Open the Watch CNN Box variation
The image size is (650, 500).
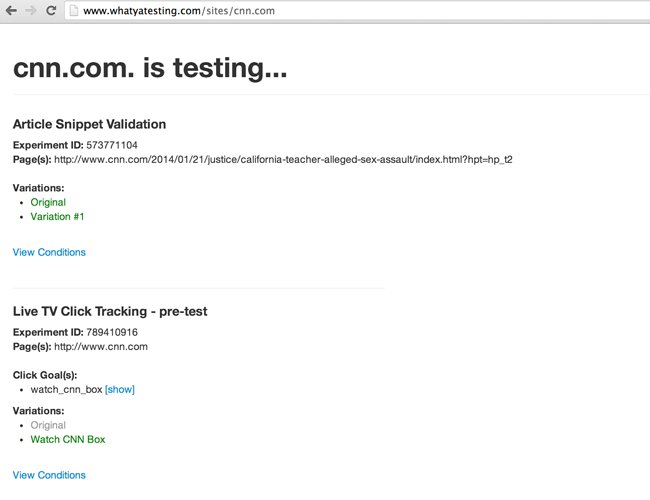tap(68, 439)
